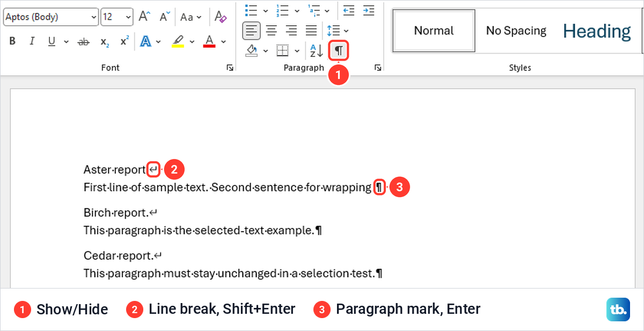This screenshot has width=644, height=331.
Task: Open font size dropdown
Action: [128, 17]
